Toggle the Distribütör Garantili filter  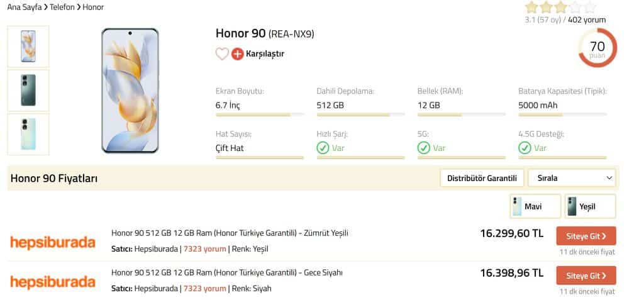click(482, 178)
